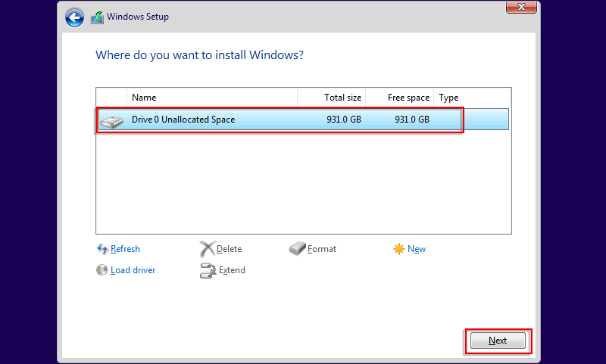Open the Load driver link
The image size is (606, 364).
(133, 270)
